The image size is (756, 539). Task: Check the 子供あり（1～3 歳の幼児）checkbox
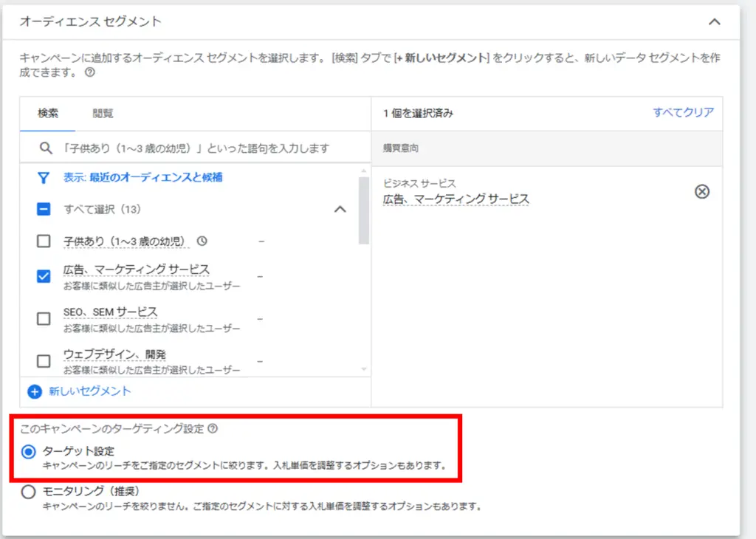pos(44,240)
